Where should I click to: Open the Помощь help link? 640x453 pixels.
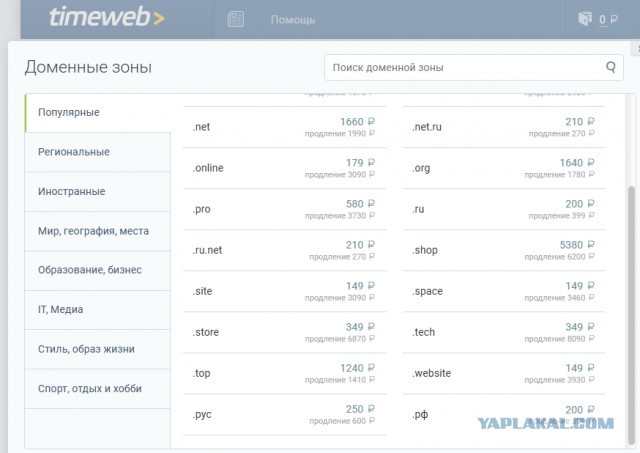point(293,20)
